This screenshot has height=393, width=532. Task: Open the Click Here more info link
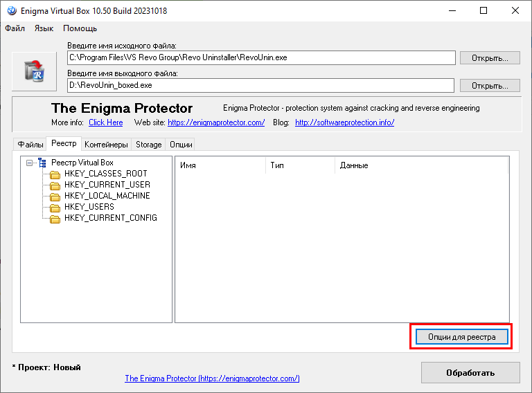[106, 122]
